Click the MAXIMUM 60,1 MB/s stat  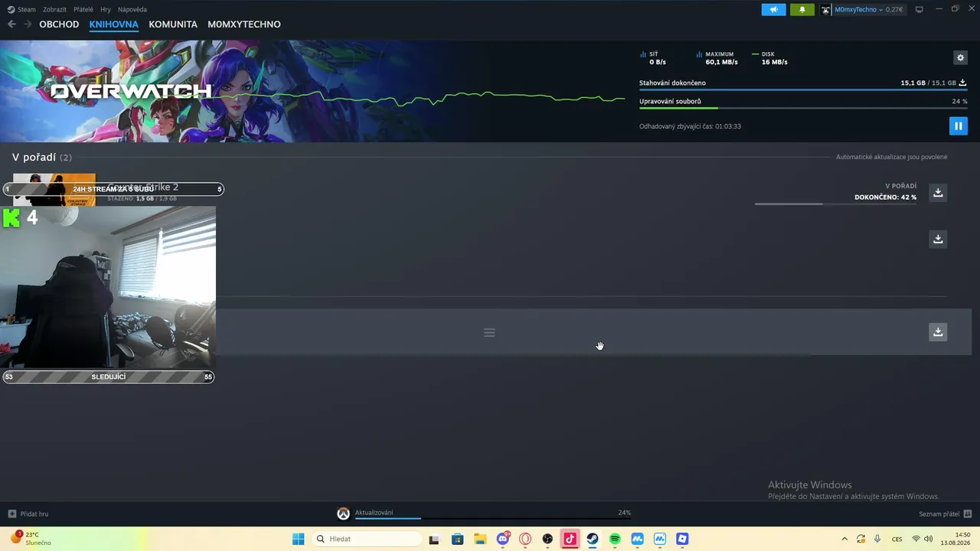[x=717, y=58]
